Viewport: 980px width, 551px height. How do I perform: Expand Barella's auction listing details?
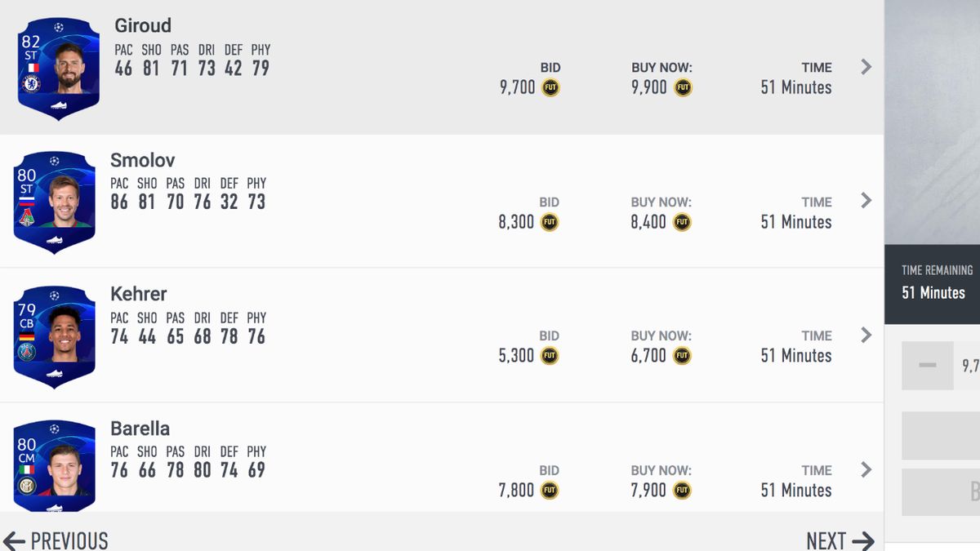(865, 469)
